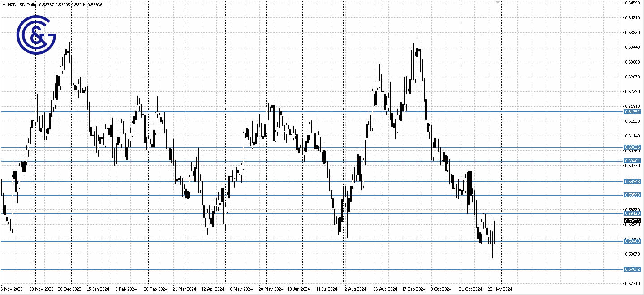Open the NZDUSD data window dropdown triangle

(x=4, y=4)
